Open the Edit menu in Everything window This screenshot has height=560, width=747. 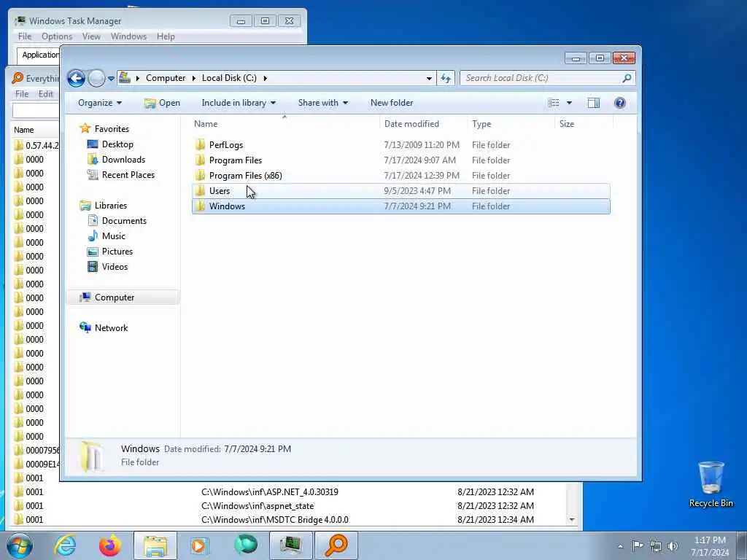(46, 94)
